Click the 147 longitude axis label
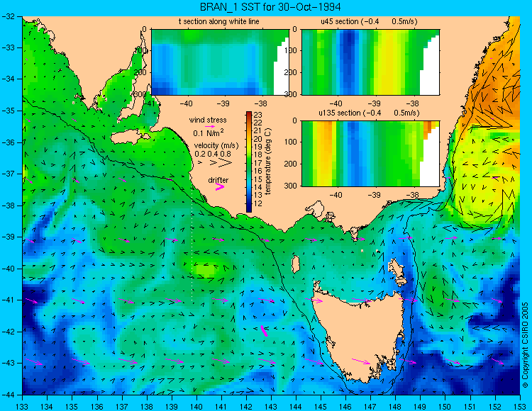Image resolution: width=532 pixels, height=411 pixels. tap(370, 406)
